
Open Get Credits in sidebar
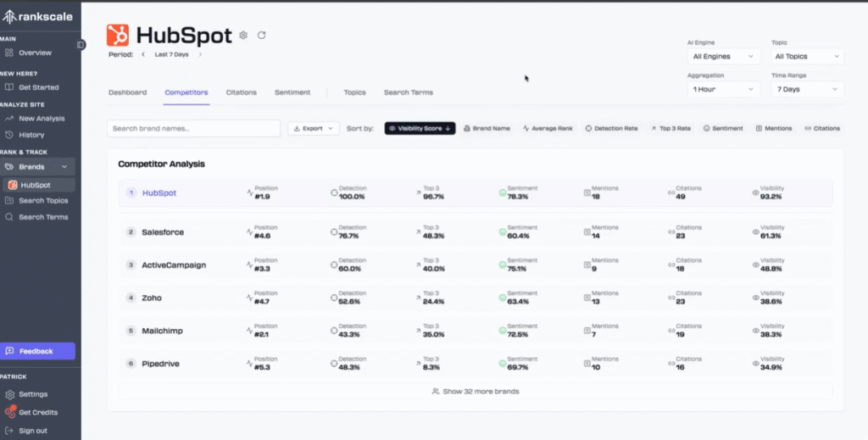point(37,412)
